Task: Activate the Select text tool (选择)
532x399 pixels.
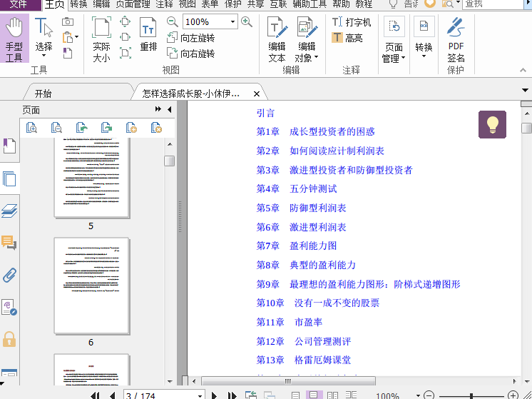Action: click(44, 36)
